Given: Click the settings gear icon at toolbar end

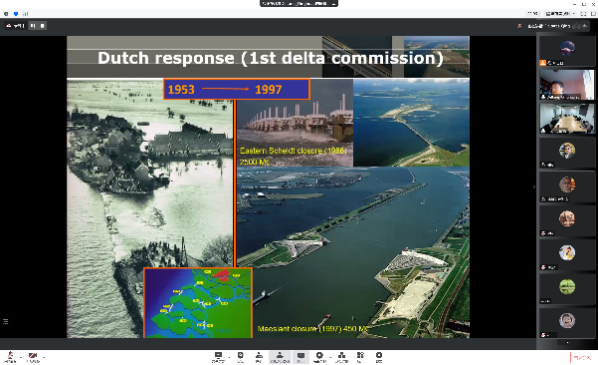Looking at the screenshot, I should pyautogui.click(x=379, y=357).
